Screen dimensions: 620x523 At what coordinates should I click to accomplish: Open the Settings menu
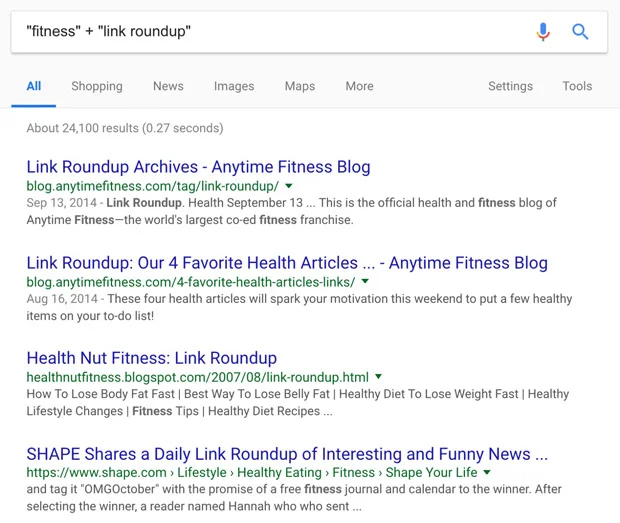510,86
